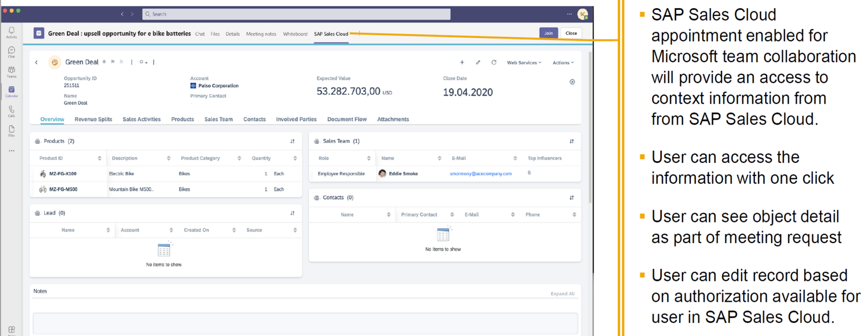Screen dimensions: 868x336
Task: Open Contacts tab in opportunity
Action: pyautogui.click(x=254, y=119)
